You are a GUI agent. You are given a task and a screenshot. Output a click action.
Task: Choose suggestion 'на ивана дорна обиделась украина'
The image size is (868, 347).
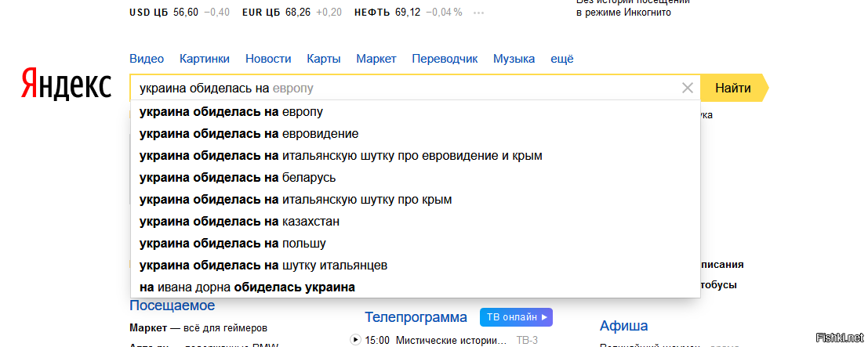415,287
